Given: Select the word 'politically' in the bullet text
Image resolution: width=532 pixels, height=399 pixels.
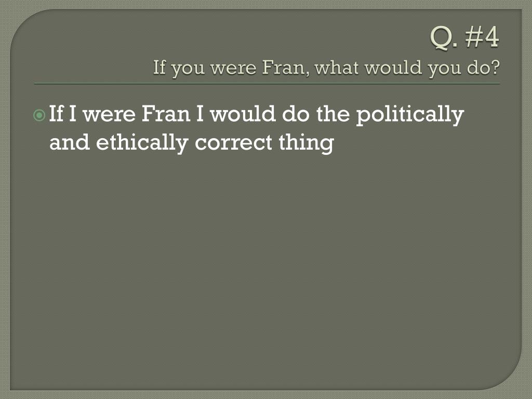Looking at the screenshot, I should click(x=410, y=115).
